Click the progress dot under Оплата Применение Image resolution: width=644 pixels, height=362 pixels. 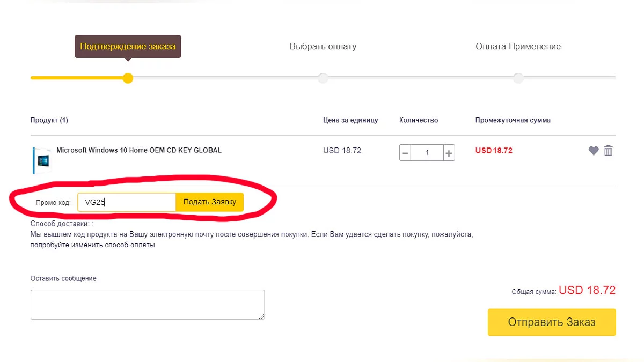click(518, 78)
